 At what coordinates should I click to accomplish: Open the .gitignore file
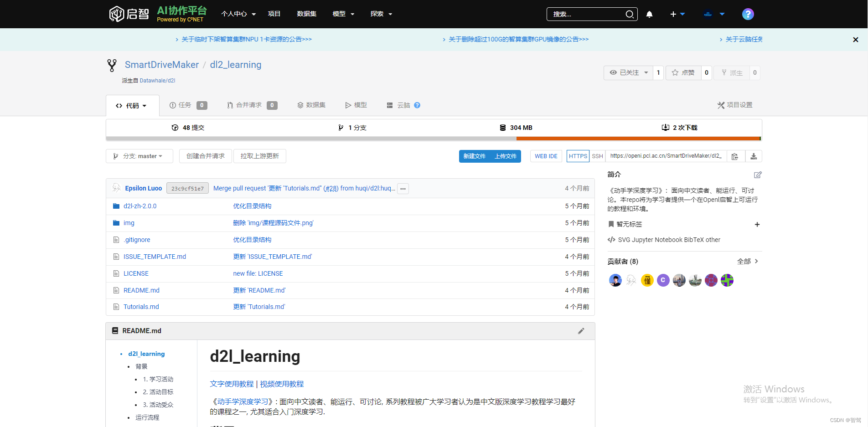pyautogui.click(x=137, y=240)
